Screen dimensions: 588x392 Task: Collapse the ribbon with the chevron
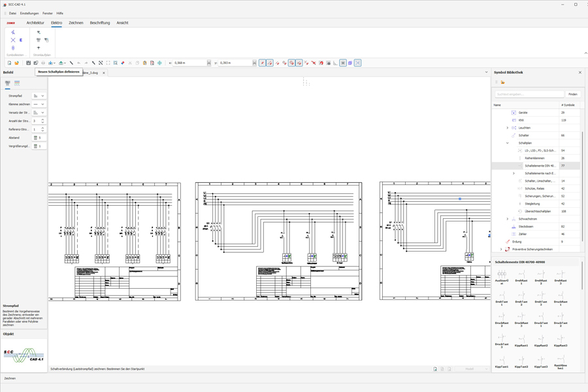(585, 54)
